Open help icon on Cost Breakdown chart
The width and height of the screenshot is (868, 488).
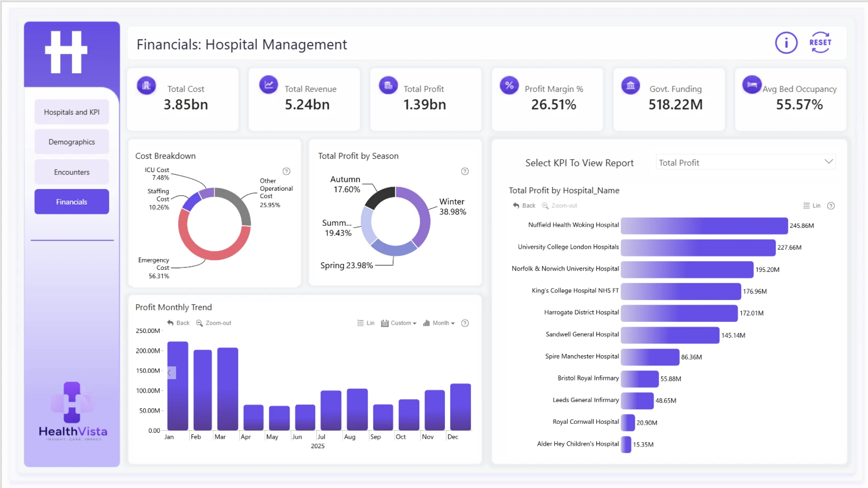point(286,171)
